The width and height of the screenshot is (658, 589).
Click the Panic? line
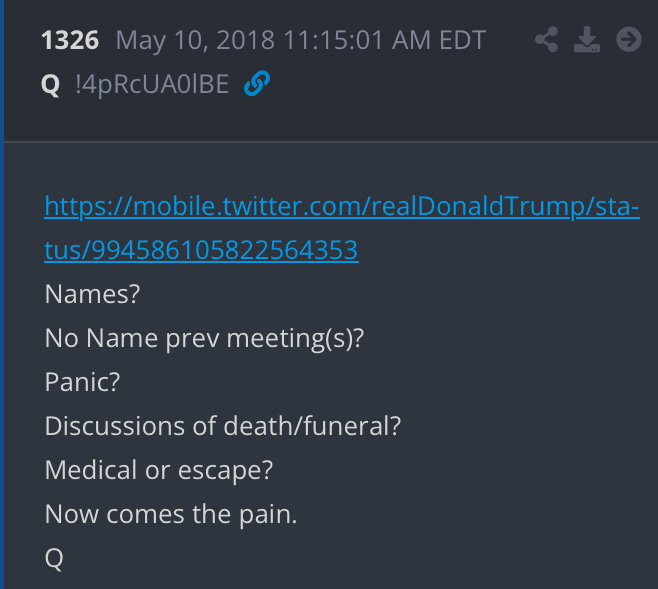click(x=83, y=382)
